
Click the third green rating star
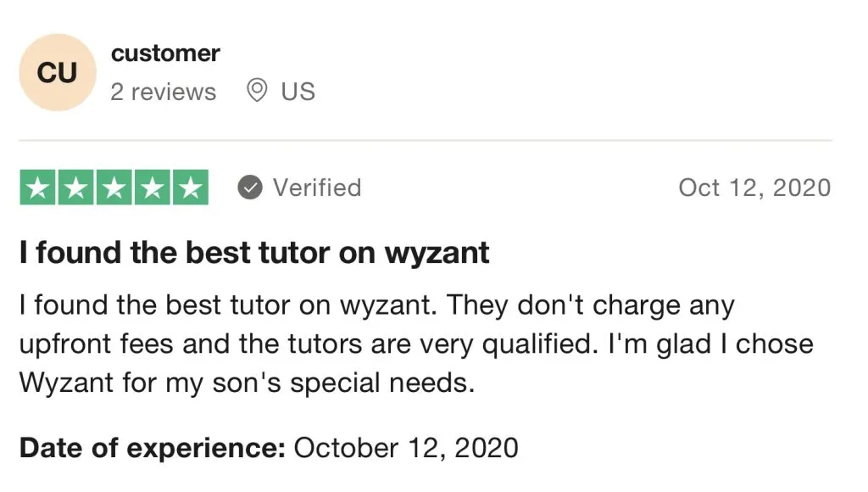point(114,187)
